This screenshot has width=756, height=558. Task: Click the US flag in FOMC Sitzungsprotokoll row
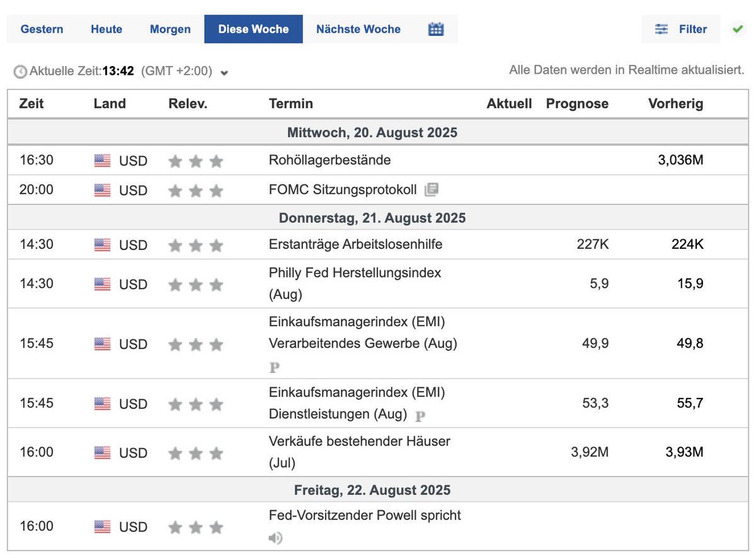coord(102,190)
